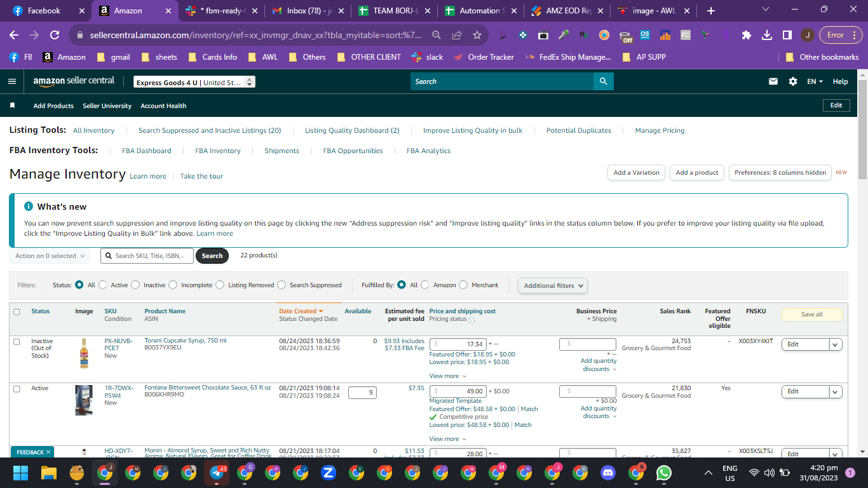This screenshot has height=488, width=868.
Task: Open Chrome Downloads icon
Action: (767, 36)
